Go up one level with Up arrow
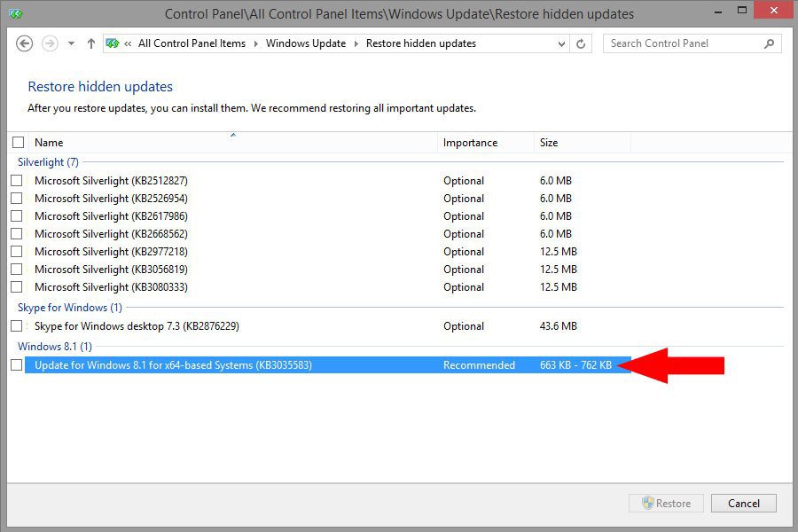Screen dimensions: 798x532 coord(90,43)
